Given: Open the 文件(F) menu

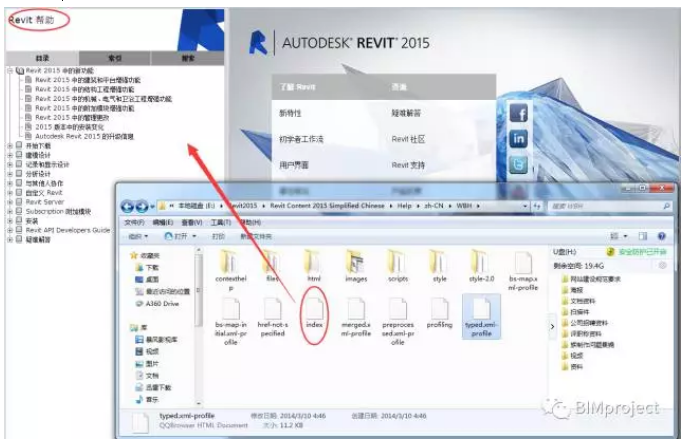Looking at the screenshot, I should [134, 222].
